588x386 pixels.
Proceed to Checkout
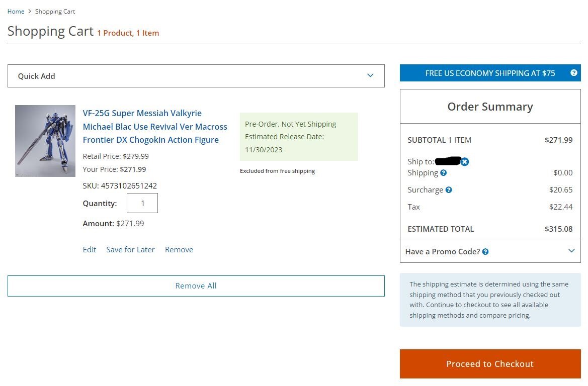pyautogui.click(x=490, y=364)
